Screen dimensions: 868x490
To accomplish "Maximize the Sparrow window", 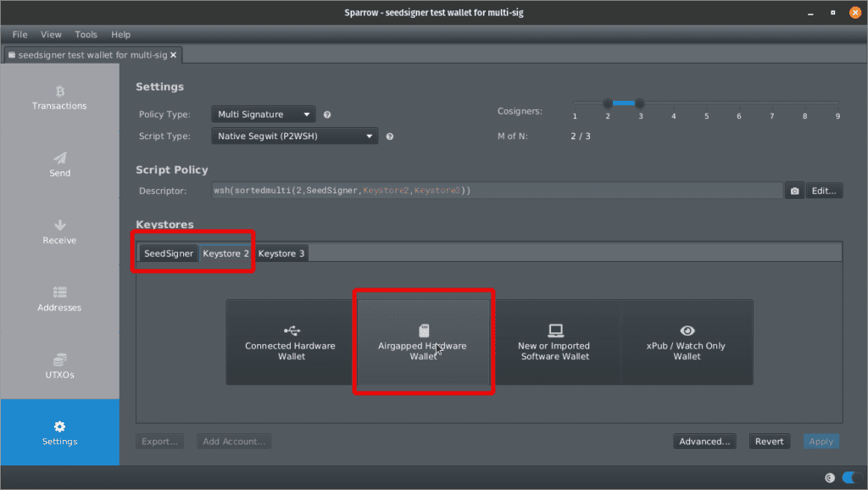I will (x=832, y=13).
